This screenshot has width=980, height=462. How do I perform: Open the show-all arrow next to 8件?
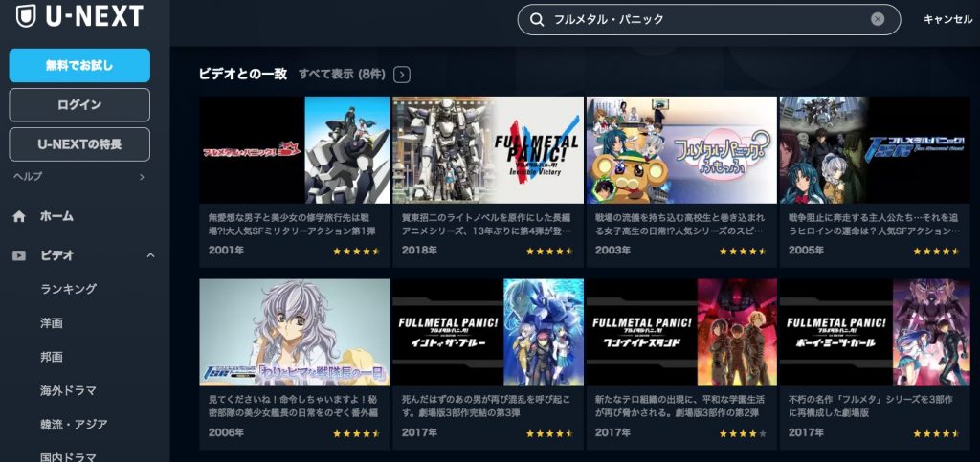tap(402, 75)
